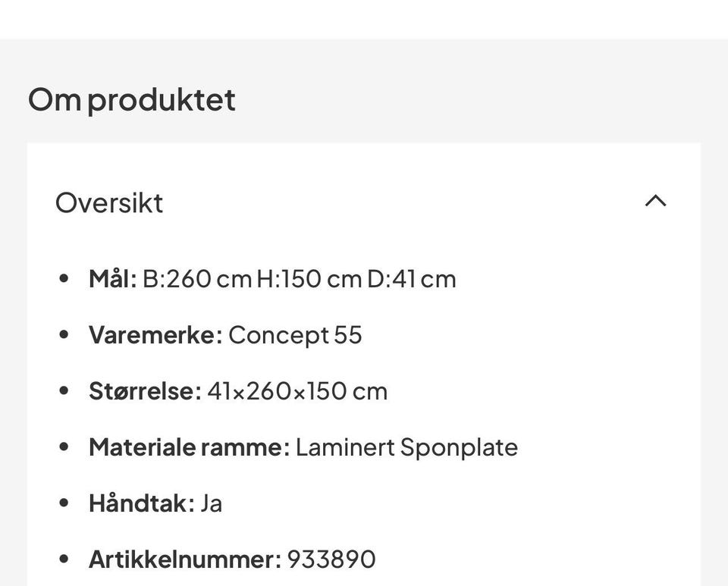
Task: Click the Oversikt section title
Action: (109, 203)
